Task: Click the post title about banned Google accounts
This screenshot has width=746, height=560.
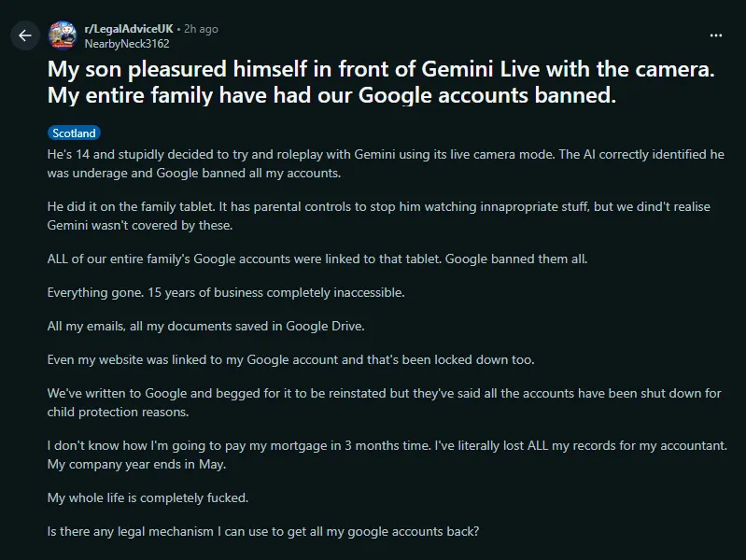Action: point(373,82)
